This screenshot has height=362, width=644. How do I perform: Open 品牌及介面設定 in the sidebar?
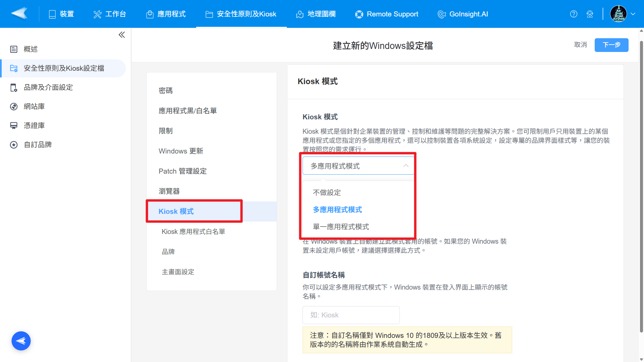(48, 87)
